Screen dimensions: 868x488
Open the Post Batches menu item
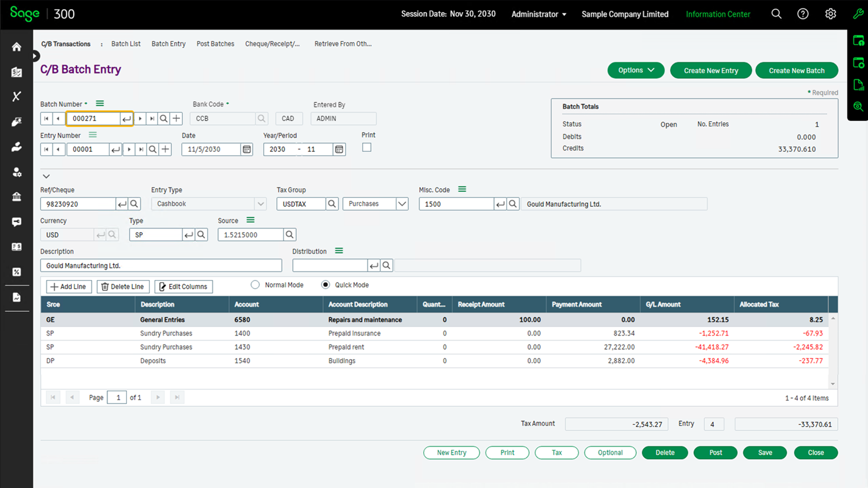tap(215, 44)
